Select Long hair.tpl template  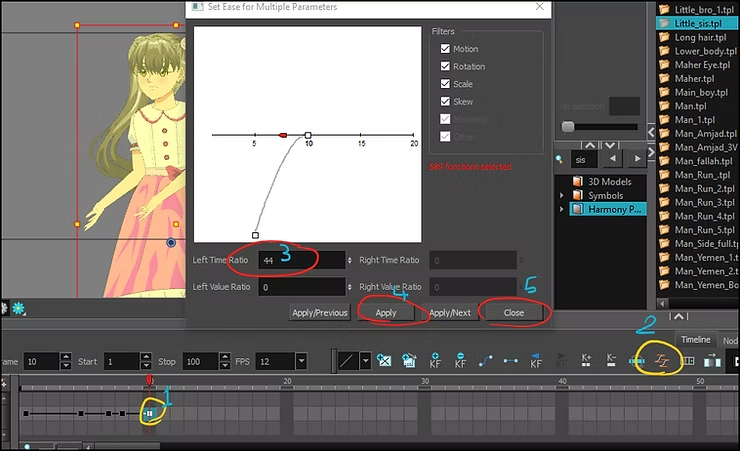tap(698, 37)
